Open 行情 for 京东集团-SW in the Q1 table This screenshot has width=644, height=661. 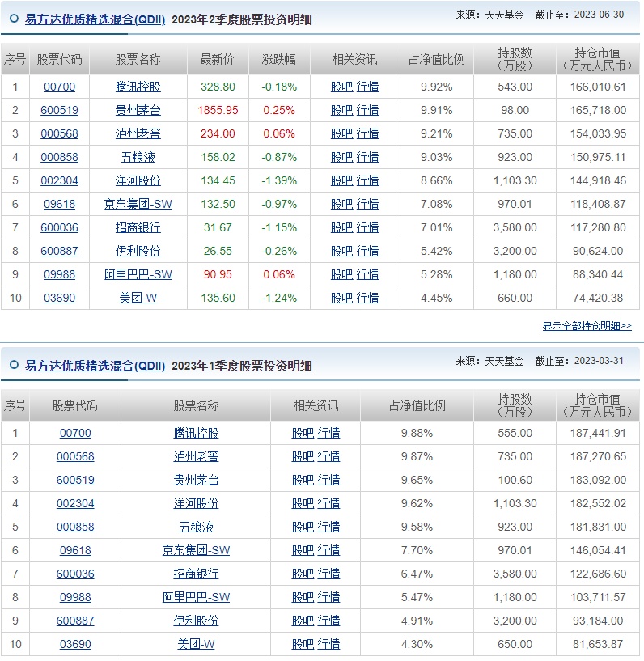[x=328, y=550]
